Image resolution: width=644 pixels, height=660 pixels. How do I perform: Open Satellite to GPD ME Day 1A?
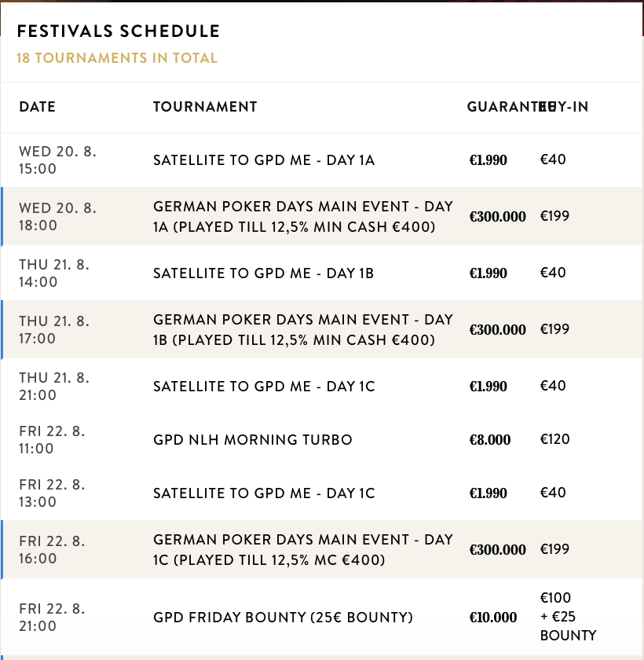264,160
